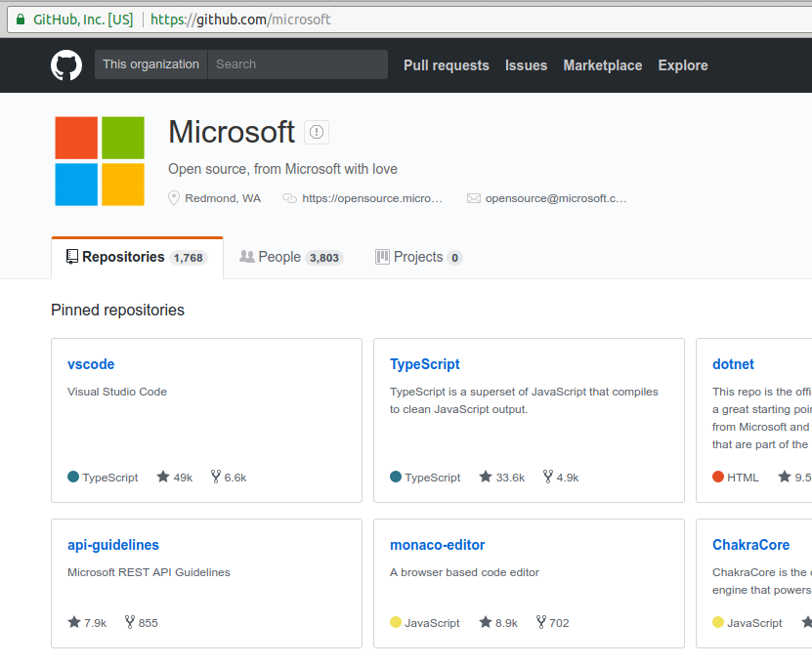Click the api-guidelines 855 forks count
Image resolution: width=812 pixels, height=666 pixels.
coord(149,622)
